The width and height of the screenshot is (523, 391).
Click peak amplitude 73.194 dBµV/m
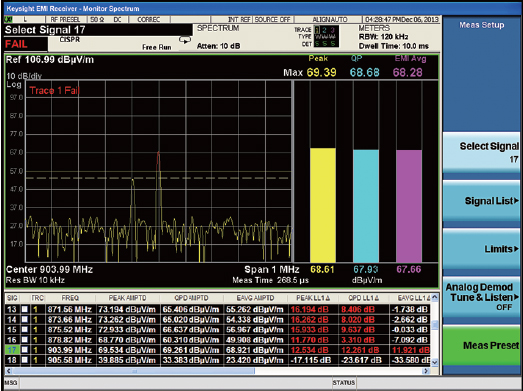point(127,309)
